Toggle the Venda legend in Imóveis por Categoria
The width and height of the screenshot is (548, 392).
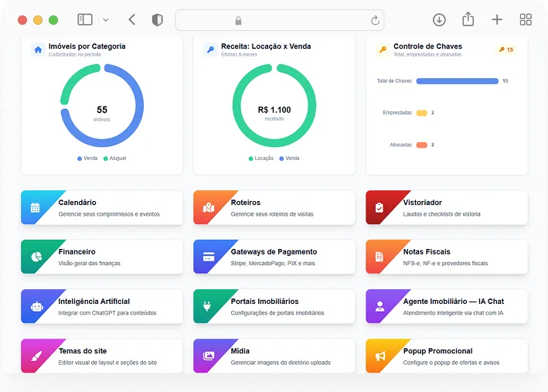coord(87,159)
